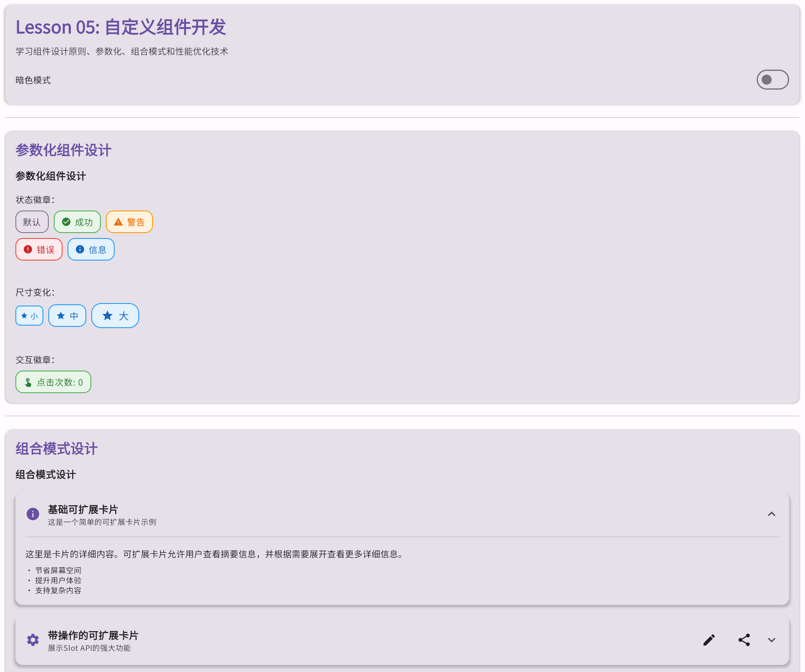Click the 参数化组件设计 section heading
This screenshot has height=672, width=805.
tap(63, 150)
